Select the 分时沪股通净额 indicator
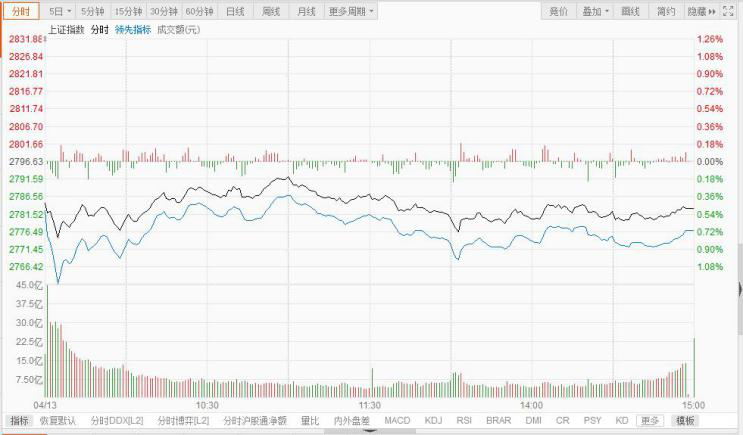Image resolution: width=743 pixels, height=435 pixels. [255, 421]
